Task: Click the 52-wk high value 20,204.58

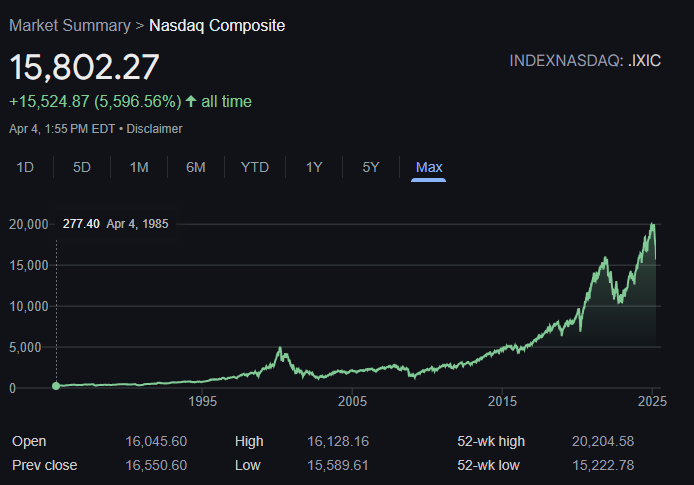Action: [603, 441]
